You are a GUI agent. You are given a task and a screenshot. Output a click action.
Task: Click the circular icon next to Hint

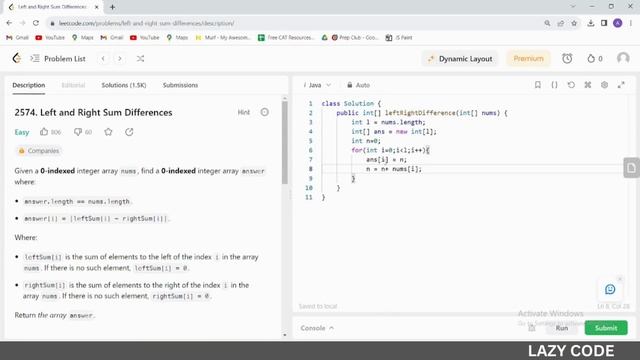point(264,112)
